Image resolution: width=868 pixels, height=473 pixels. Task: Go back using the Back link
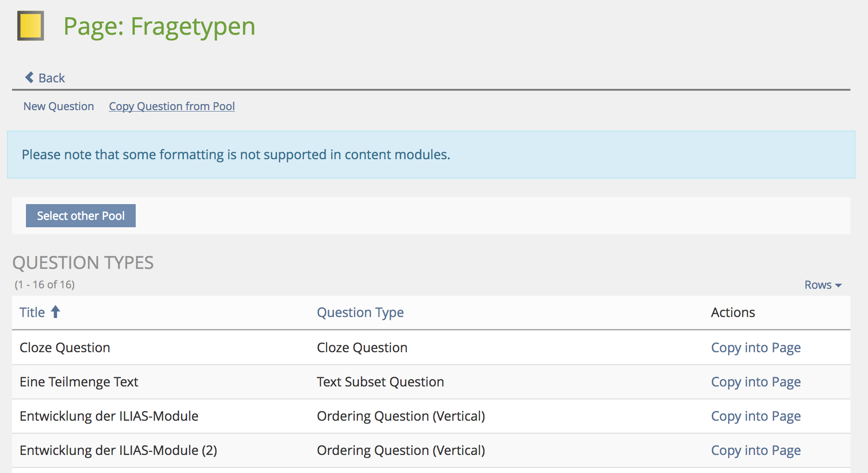[x=51, y=78]
